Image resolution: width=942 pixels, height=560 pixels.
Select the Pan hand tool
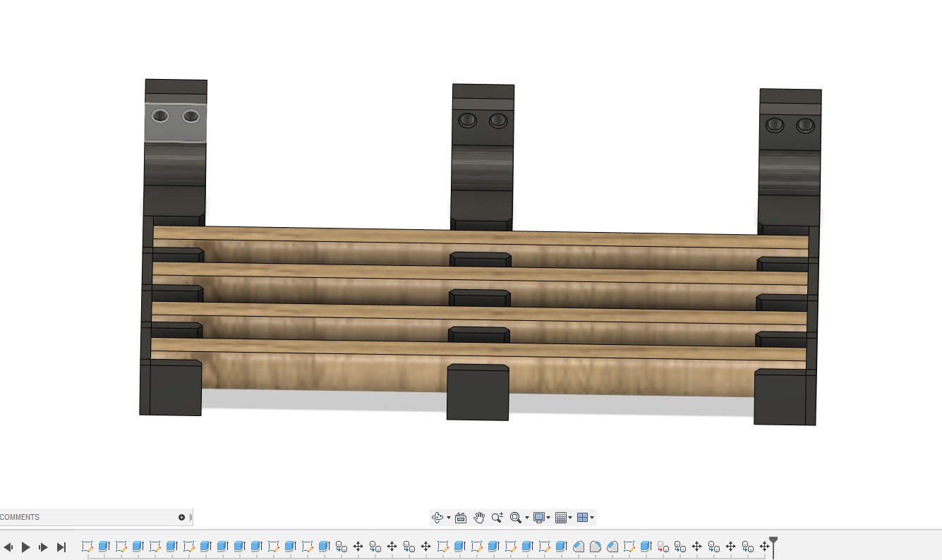tap(479, 518)
